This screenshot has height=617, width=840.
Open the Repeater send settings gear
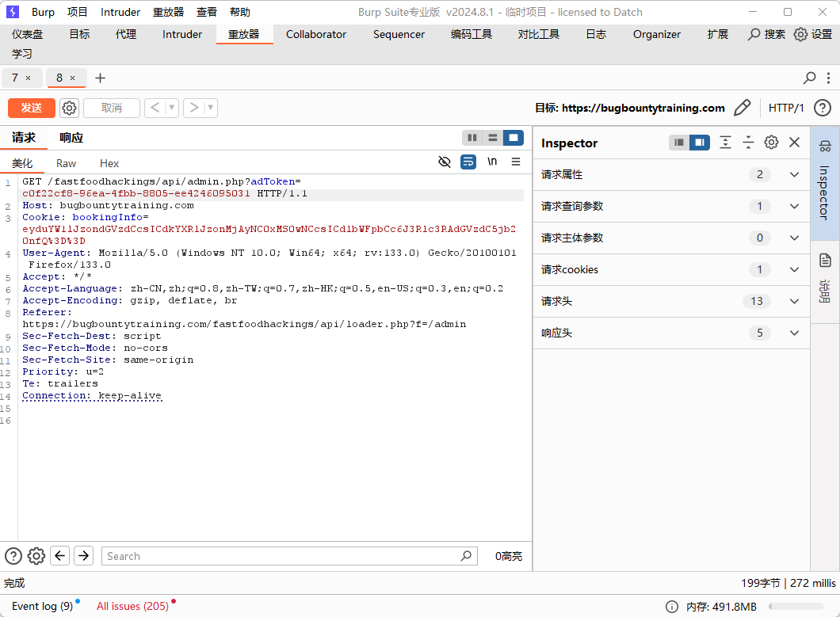[x=69, y=109]
